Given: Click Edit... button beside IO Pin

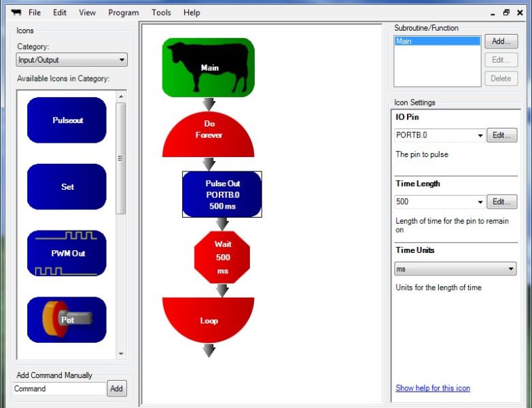Looking at the screenshot, I should [x=501, y=135].
